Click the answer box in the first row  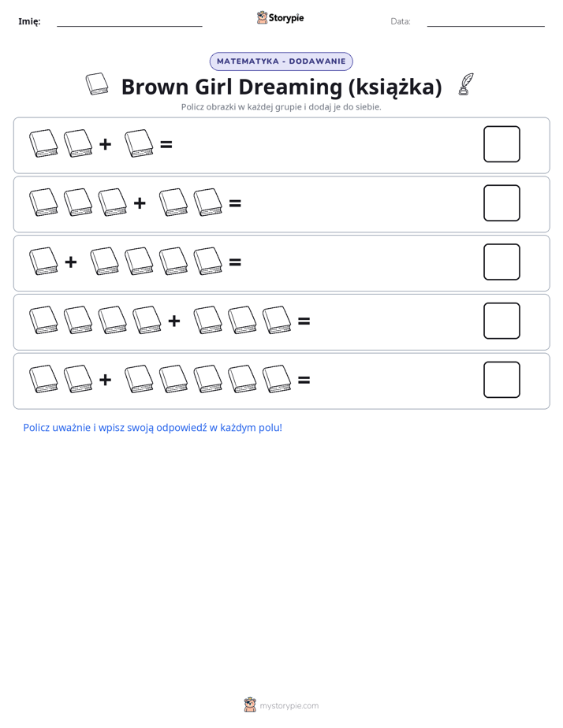click(501, 144)
